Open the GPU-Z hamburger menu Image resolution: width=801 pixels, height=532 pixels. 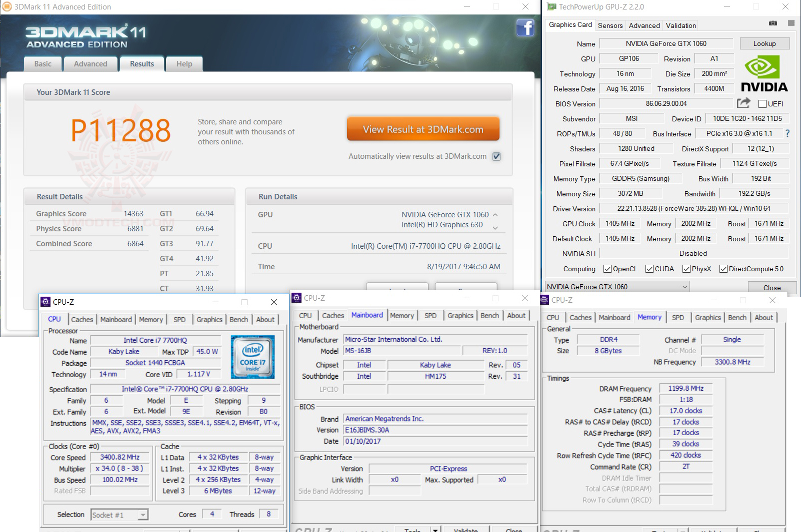tap(791, 23)
